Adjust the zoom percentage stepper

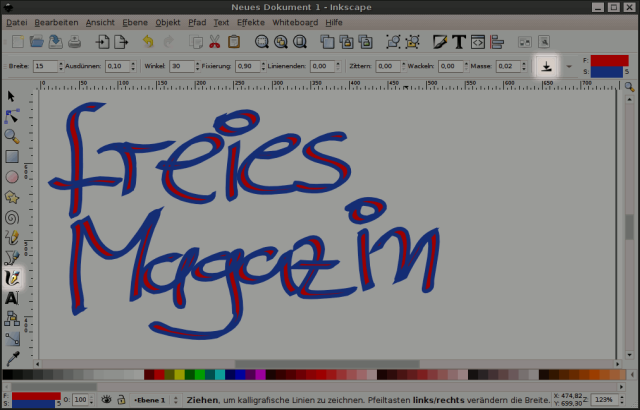tap(622, 399)
